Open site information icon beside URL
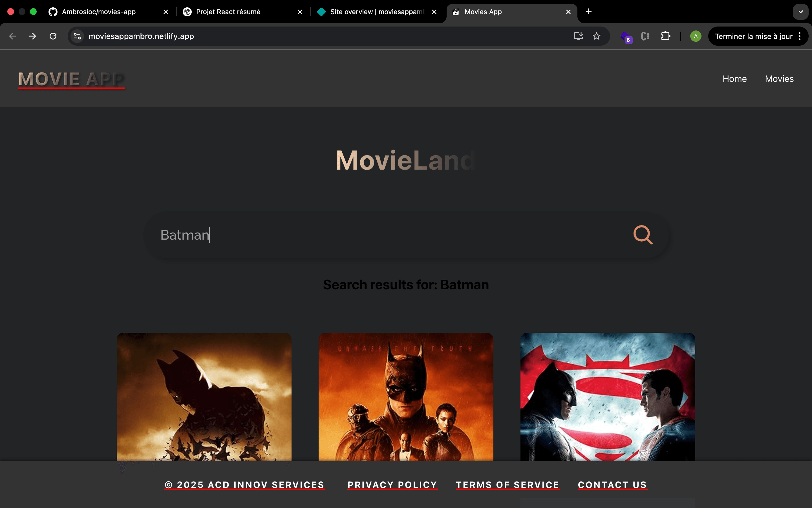Screen dimensions: 812x508 coord(77,36)
